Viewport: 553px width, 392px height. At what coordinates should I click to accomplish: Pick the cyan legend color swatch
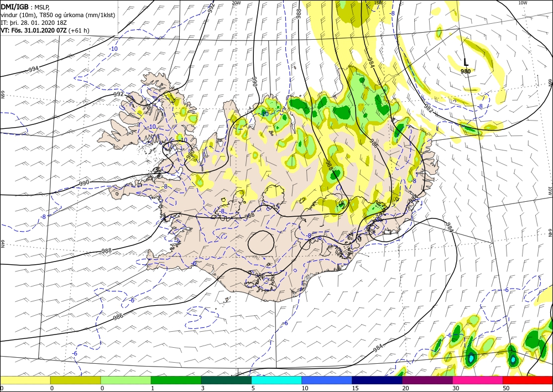(x=276, y=380)
